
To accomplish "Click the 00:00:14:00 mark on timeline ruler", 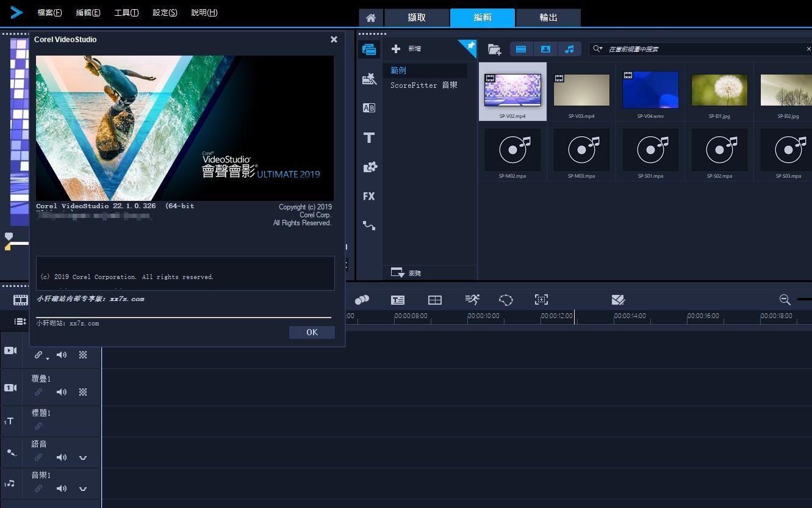I will coord(628,316).
